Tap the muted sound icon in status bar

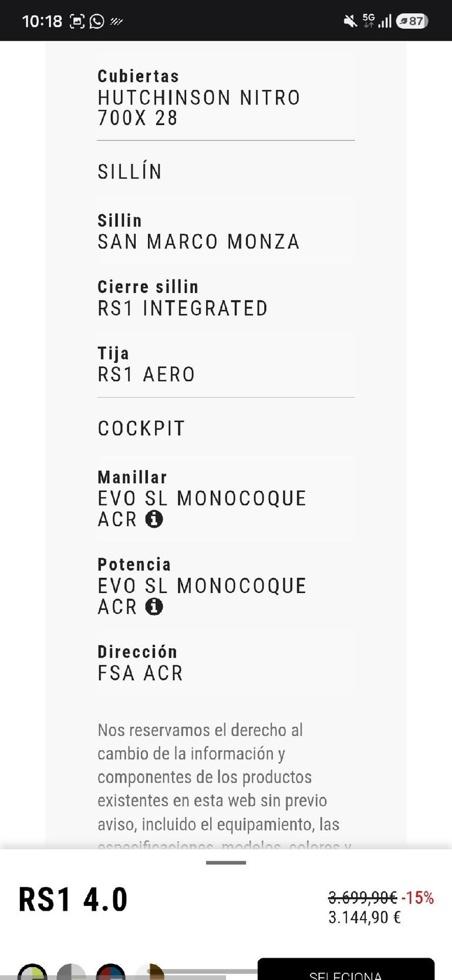[350, 22]
